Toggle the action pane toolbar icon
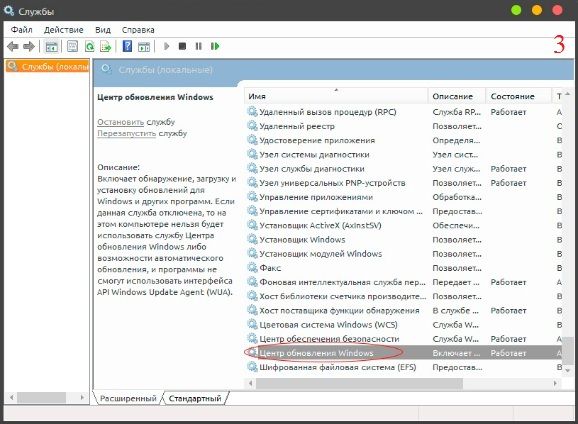578x424 pixels. pyautogui.click(x=144, y=46)
